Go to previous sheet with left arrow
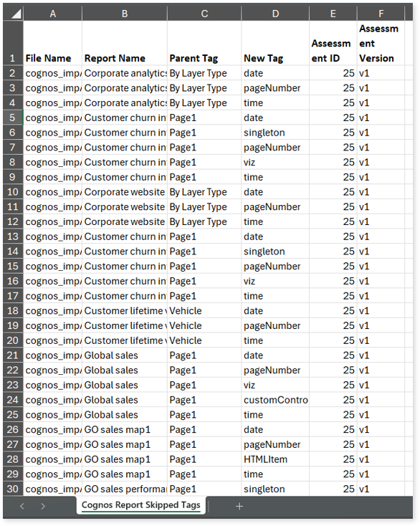The width and height of the screenshot is (420, 526). (x=22, y=506)
